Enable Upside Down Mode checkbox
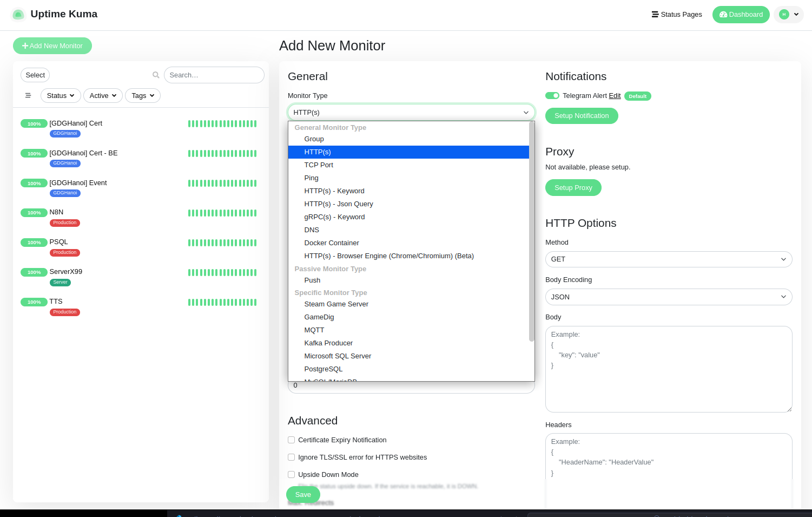 tap(292, 475)
